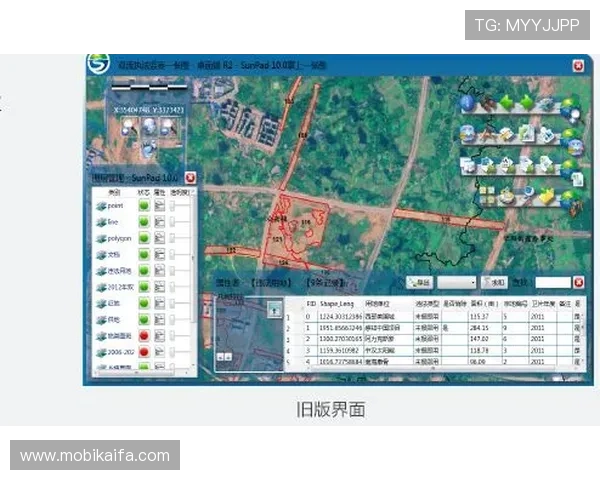Select the 2006-20 layer row
The image size is (600, 480).
142,352
